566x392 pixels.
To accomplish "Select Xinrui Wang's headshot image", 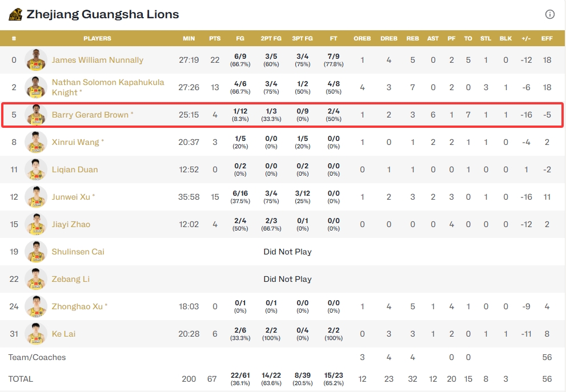I will coord(36,142).
